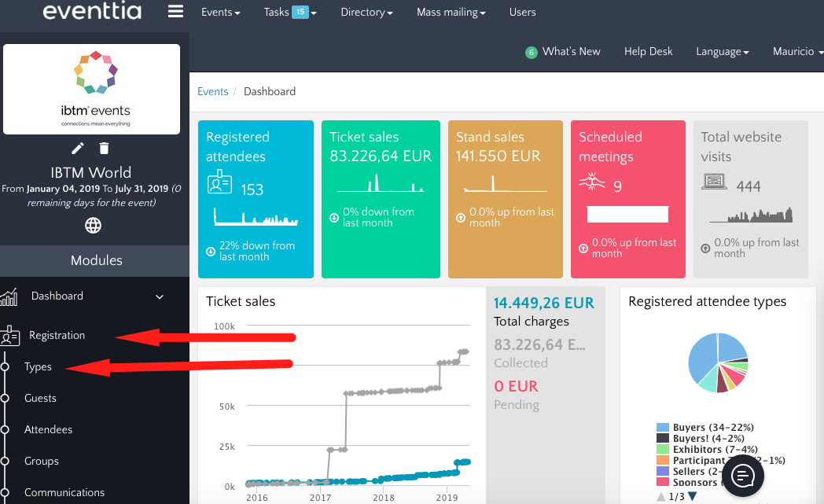Click the Dashboard chart icon in sidebar
Viewport: 824px width, 504px height.
(x=9, y=297)
